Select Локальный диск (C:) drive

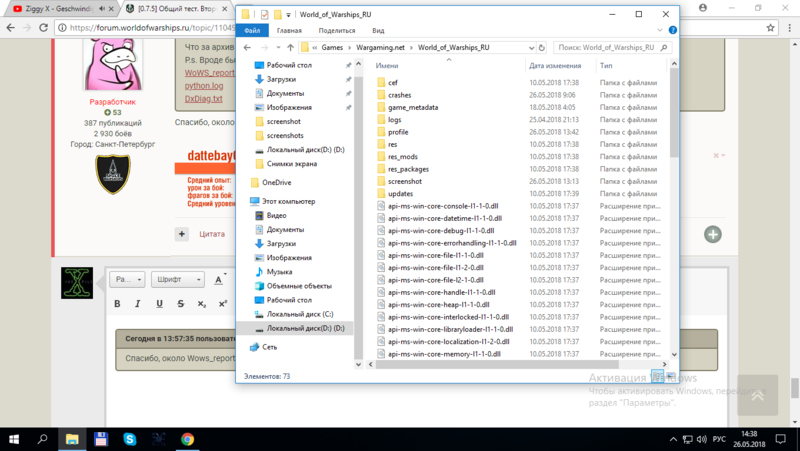(x=299, y=314)
